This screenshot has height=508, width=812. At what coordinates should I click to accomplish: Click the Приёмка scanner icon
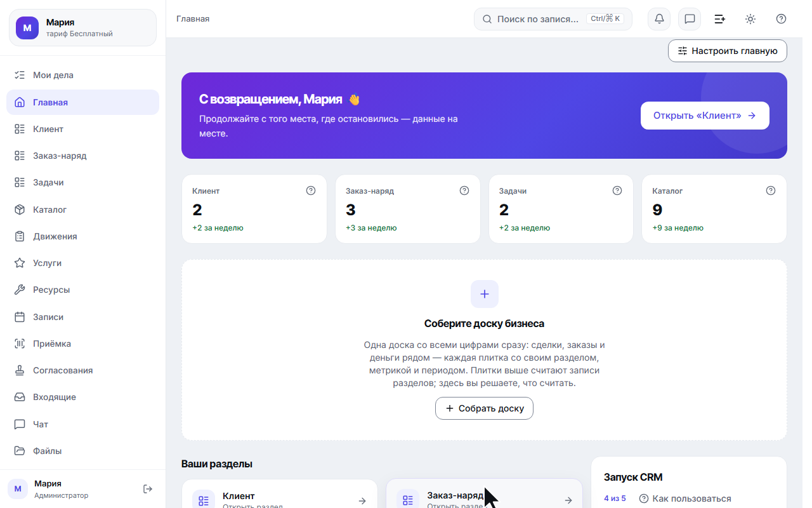pos(20,344)
